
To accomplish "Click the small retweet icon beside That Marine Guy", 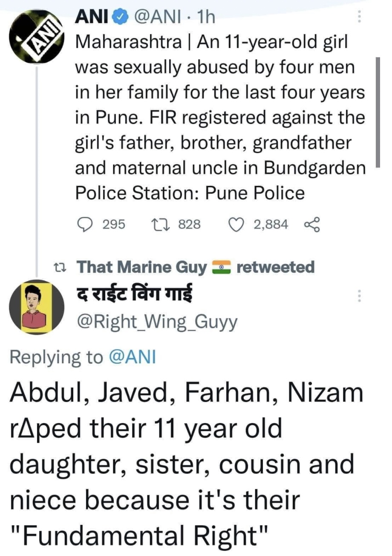I will (62, 268).
